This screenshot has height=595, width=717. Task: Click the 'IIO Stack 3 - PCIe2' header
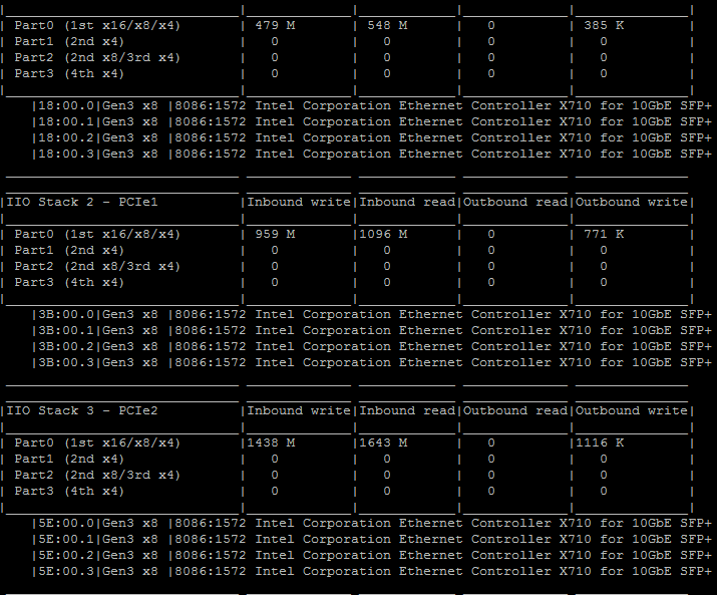coord(82,411)
